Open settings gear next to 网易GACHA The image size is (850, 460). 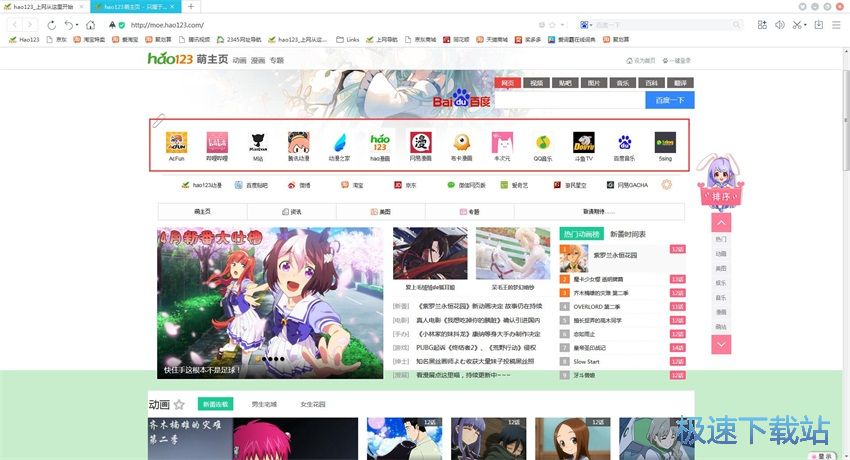667,185
